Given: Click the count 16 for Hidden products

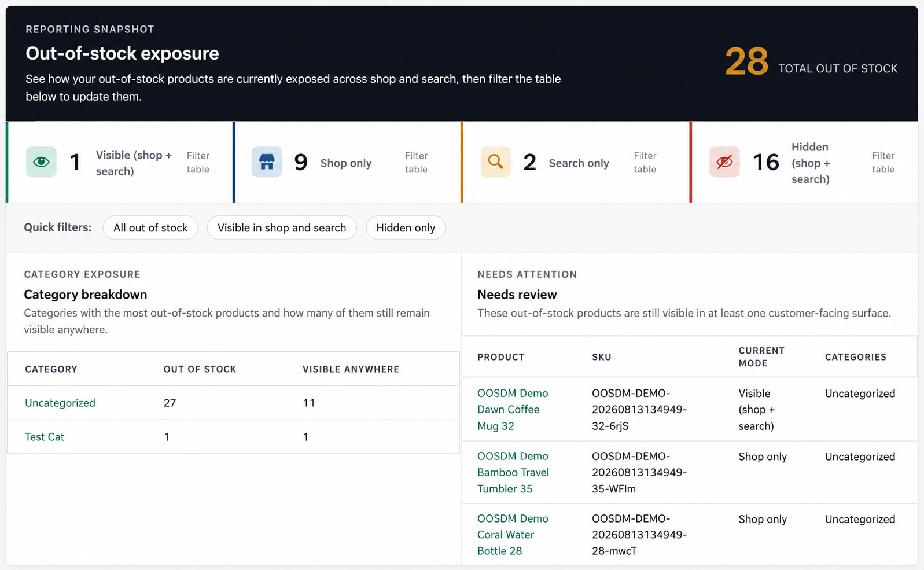Looking at the screenshot, I should pyautogui.click(x=766, y=162).
